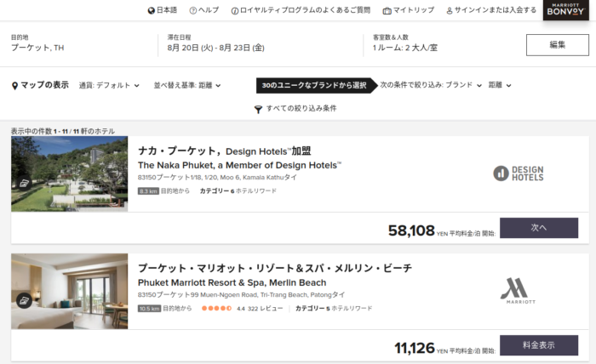Image resolution: width=596 pixels, height=364 pixels.
Task: Click the globe language icon
Action: pyautogui.click(x=152, y=10)
